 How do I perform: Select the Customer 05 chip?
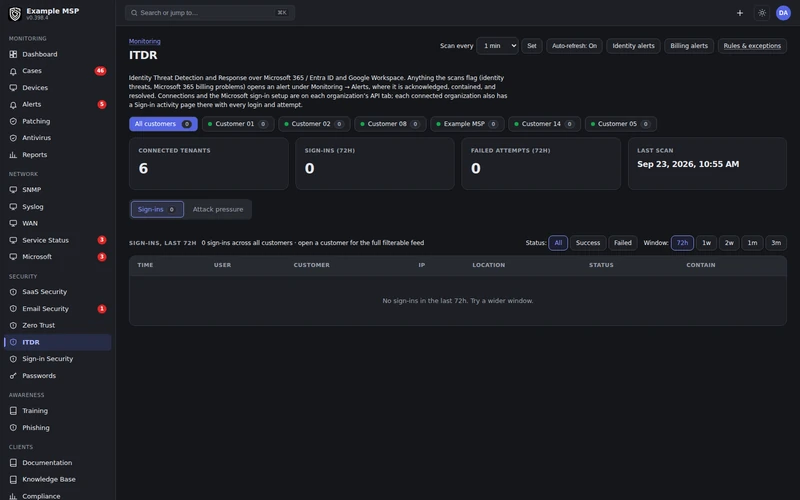point(621,124)
